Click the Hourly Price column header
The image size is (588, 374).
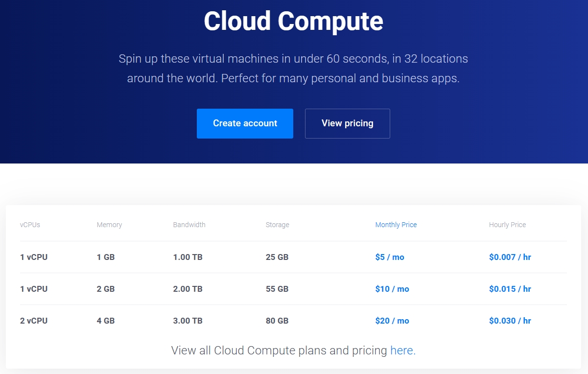(x=507, y=225)
